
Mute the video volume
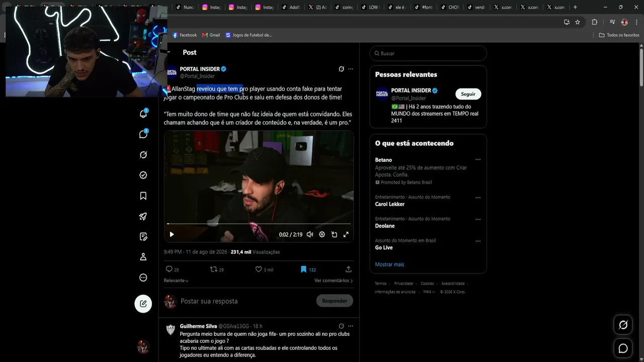pos(310,234)
